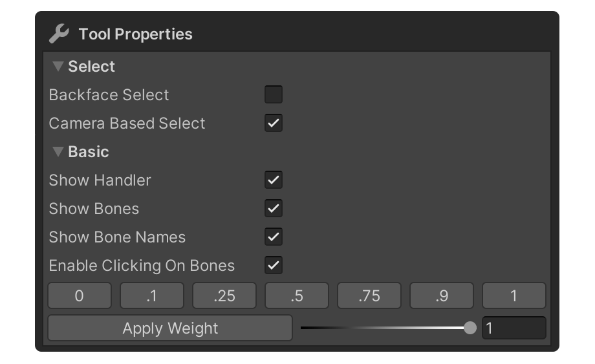Collapse the Select section triangle
595x364 pixels.
pyautogui.click(x=58, y=67)
